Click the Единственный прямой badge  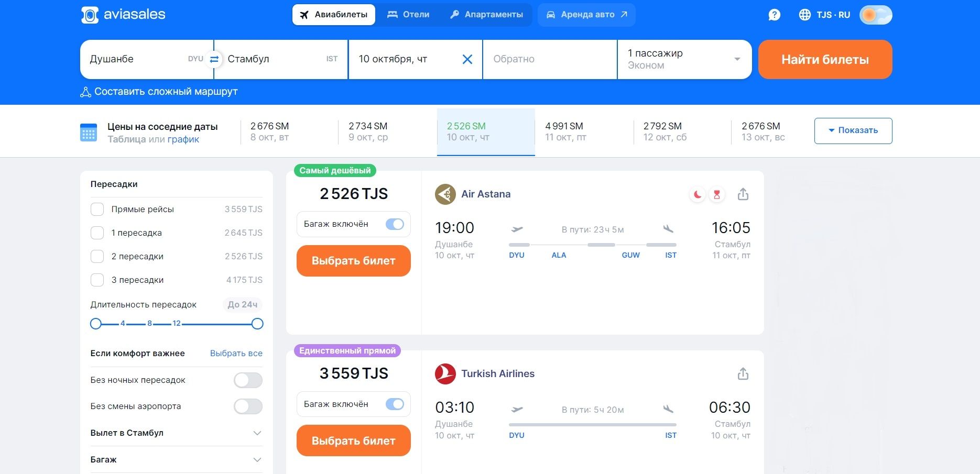pos(347,351)
